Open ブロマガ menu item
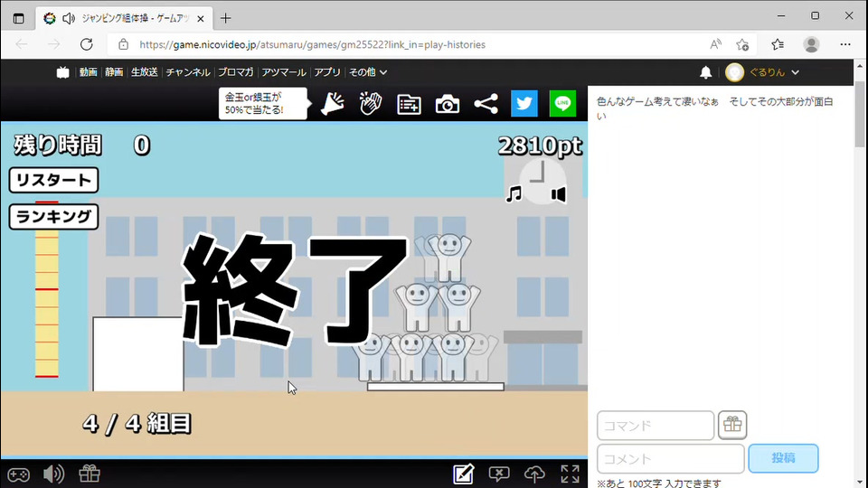868x488 pixels. (235, 72)
